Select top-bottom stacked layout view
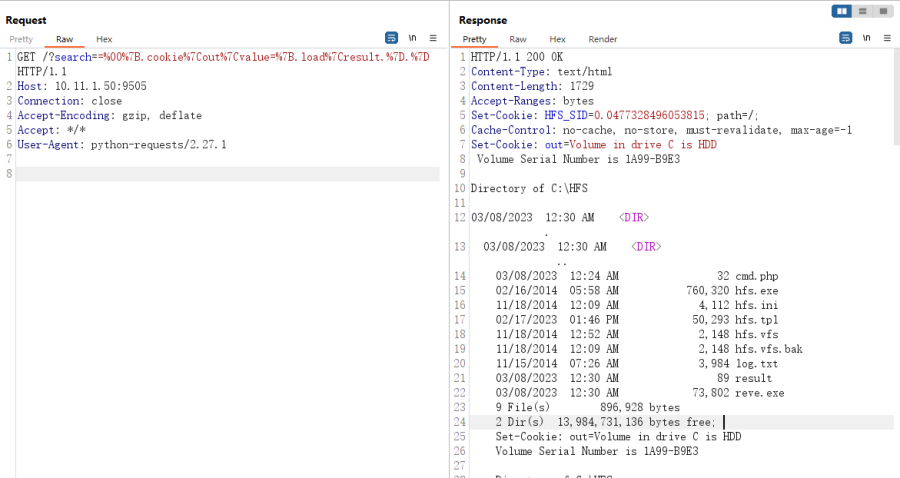The width and height of the screenshot is (900, 478). point(862,11)
